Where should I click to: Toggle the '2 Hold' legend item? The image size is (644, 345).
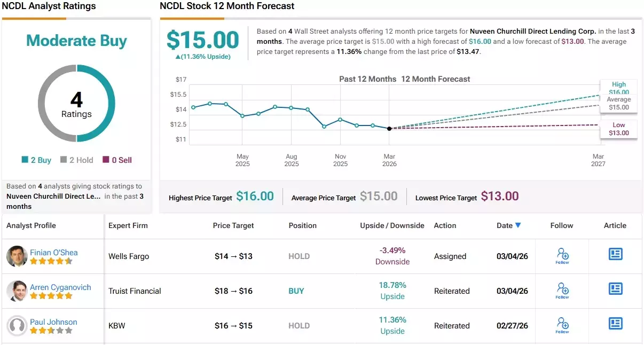pos(76,160)
